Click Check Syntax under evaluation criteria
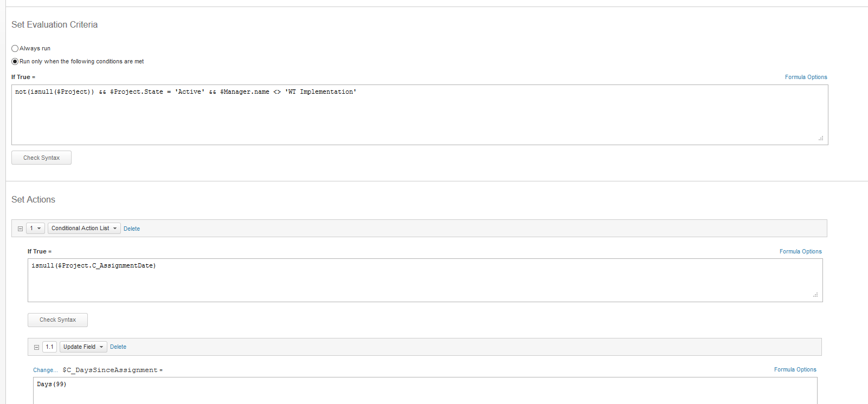 [41, 158]
